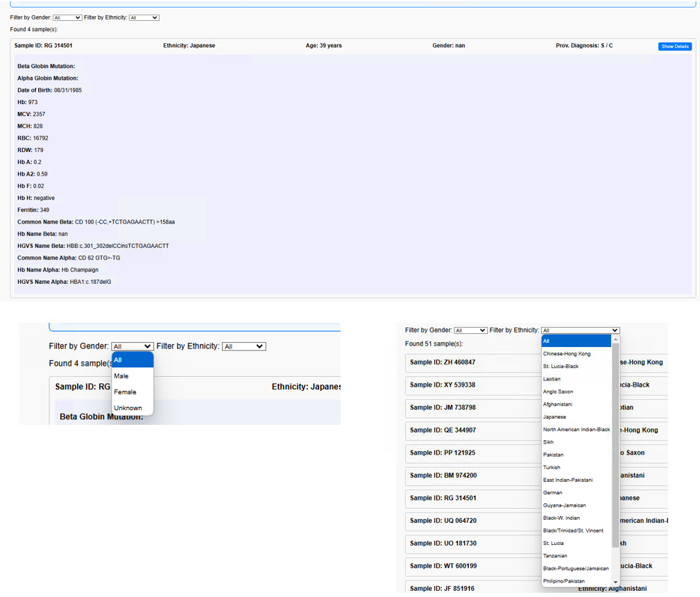Select German ethnicity option

tap(576, 493)
